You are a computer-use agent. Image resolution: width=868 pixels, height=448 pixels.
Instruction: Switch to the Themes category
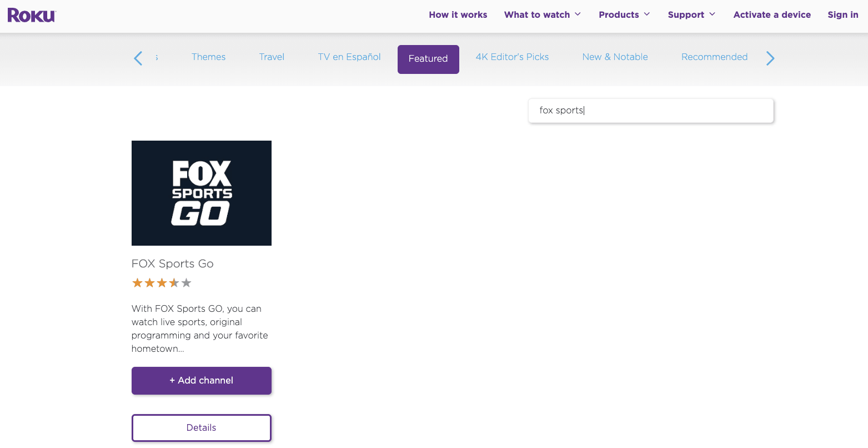[x=209, y=57]
